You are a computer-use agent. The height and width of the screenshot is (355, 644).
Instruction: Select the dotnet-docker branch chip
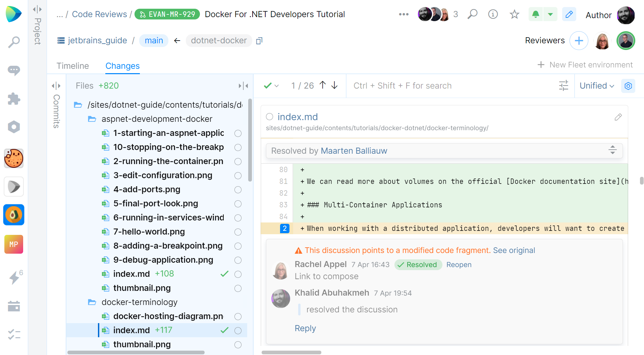pos(219,41)
